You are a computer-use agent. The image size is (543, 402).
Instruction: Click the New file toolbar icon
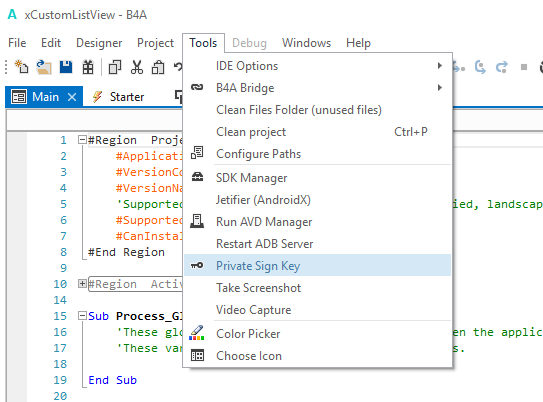pos(21,67)
